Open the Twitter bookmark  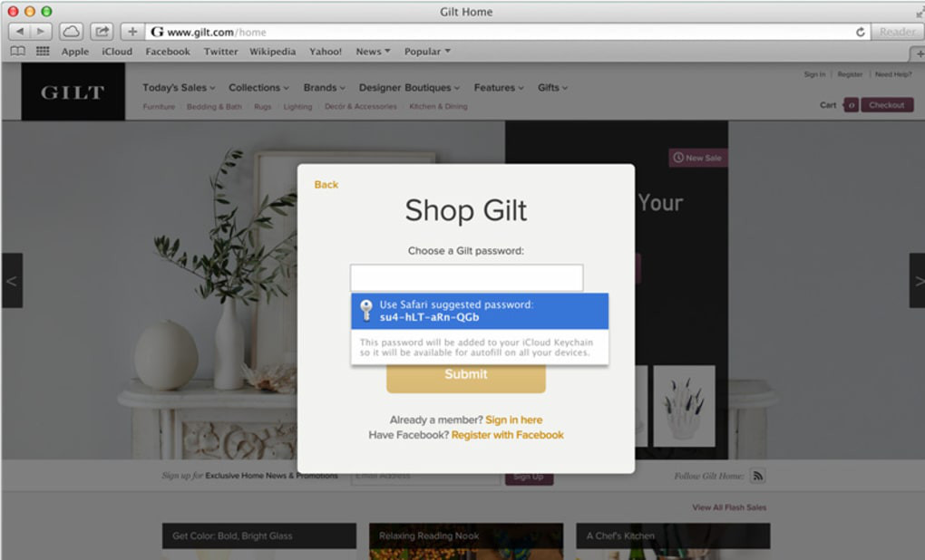220,52
